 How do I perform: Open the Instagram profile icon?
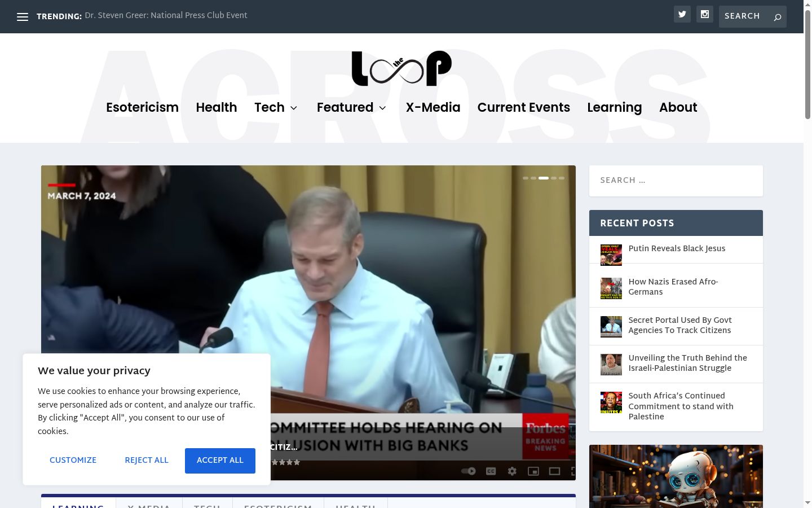[x=705, y=15]
